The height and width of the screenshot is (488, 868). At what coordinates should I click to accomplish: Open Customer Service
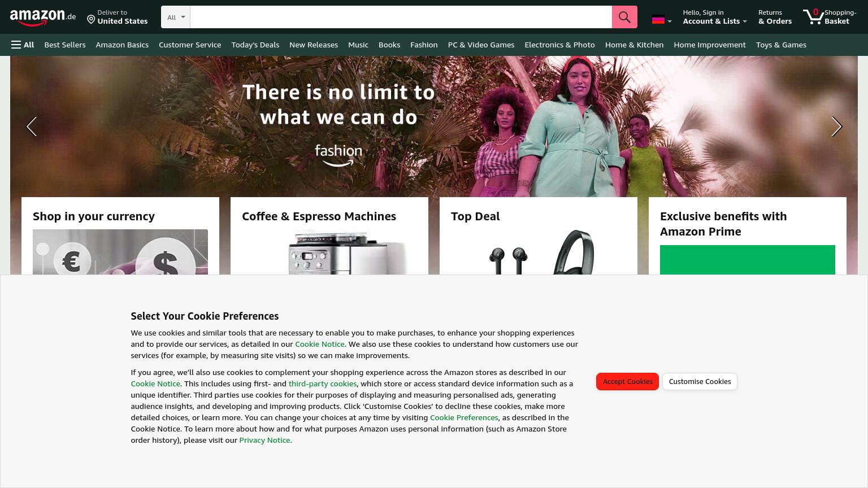click(x=190, y=45)
